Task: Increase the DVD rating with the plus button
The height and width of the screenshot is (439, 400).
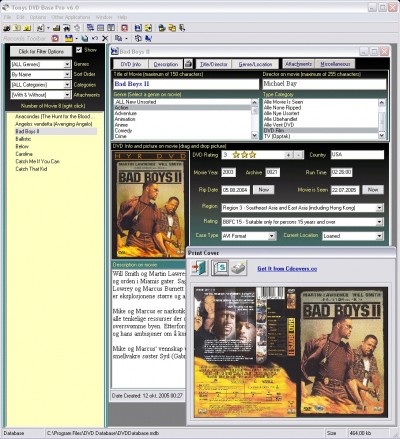Action: pos(288,155)
